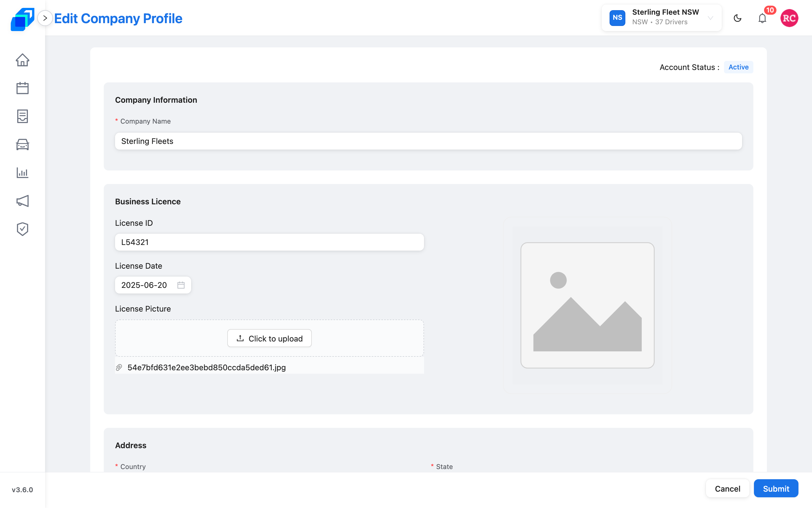Open the vehicles car sidebar icon
Screen dimensions: 812x508
[x=23, y=144]
